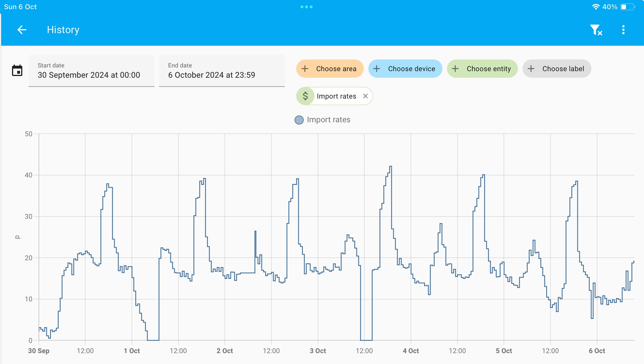The image size is (644, 364).
Task: Go back using the arrow icon
Action: (22, 30)
